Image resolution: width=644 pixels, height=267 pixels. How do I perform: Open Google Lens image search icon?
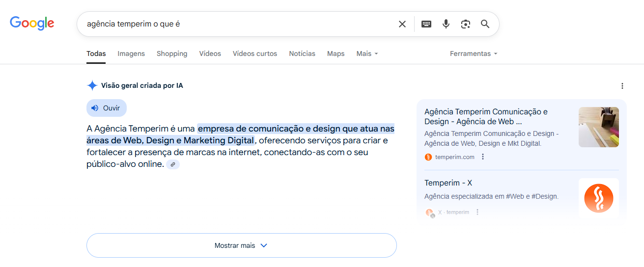466,24
